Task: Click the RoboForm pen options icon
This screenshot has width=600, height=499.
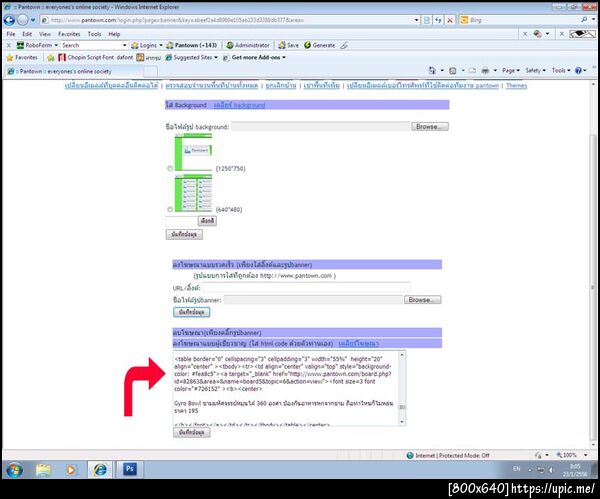Action: (x=344, y=45)
